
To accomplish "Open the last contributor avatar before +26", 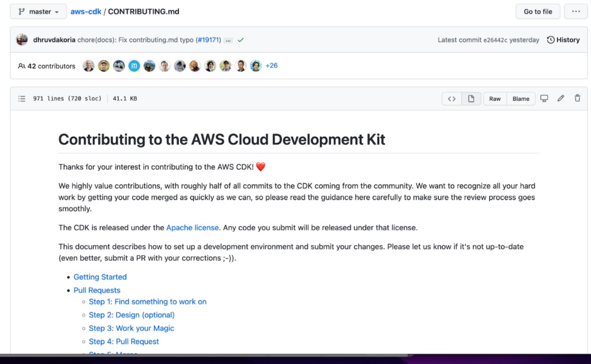I will (x=256, y=66).
